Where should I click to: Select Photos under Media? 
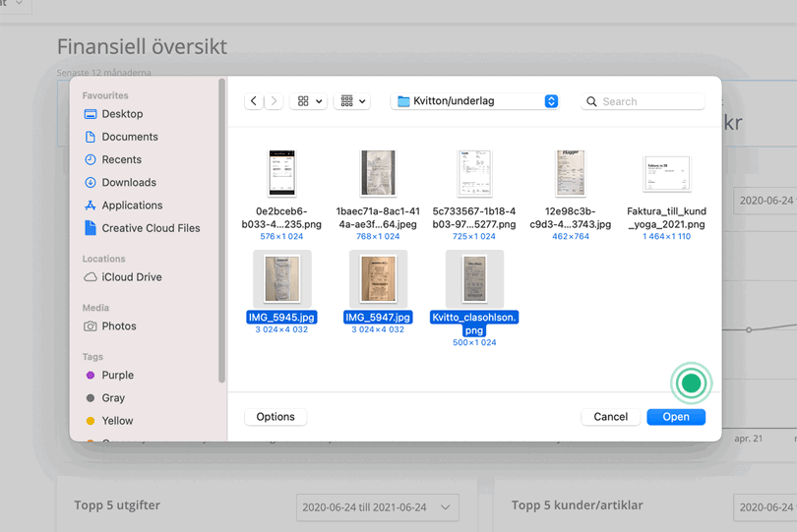pos(118,326)
